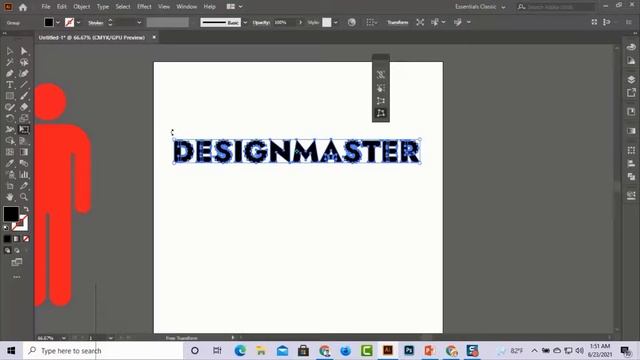640x360 pixels.
Task: Select the Slice tool
Action: pos(24,186)
